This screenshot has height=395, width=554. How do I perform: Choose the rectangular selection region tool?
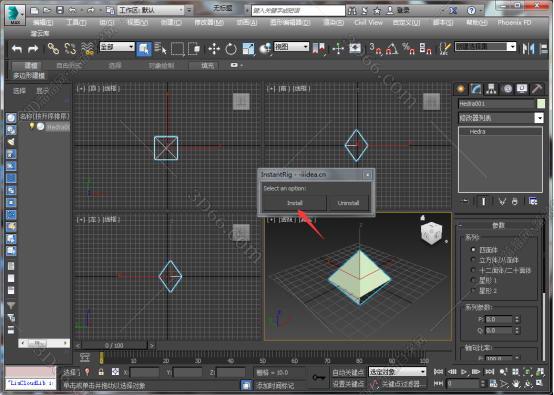pos(177,49)
